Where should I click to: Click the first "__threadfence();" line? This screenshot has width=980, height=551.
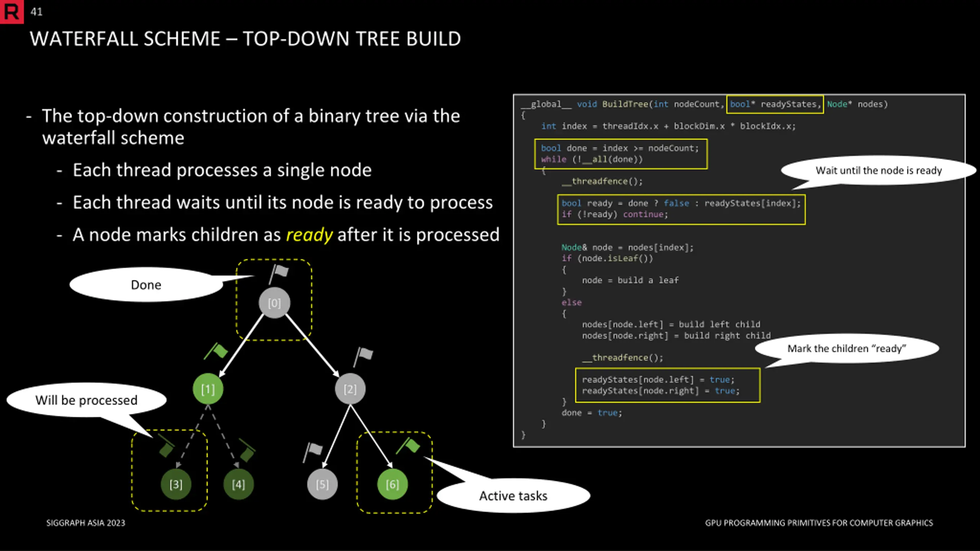602,181
